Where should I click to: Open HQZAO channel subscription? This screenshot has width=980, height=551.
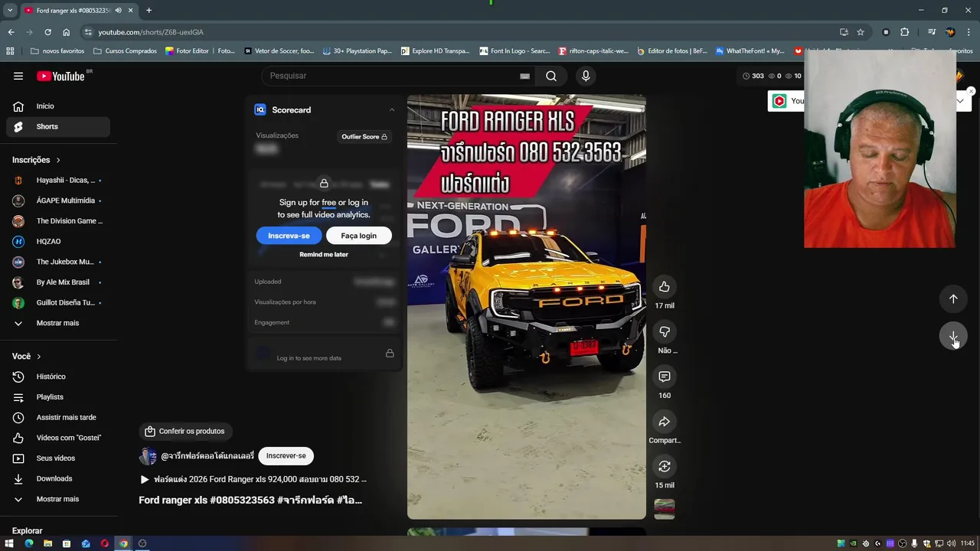[58, 241]
